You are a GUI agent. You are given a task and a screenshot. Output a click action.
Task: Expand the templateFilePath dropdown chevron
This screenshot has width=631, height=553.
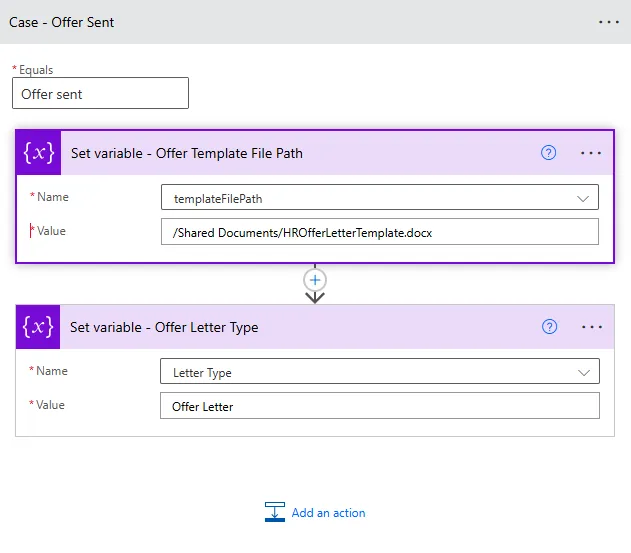[x=583, y=198]
